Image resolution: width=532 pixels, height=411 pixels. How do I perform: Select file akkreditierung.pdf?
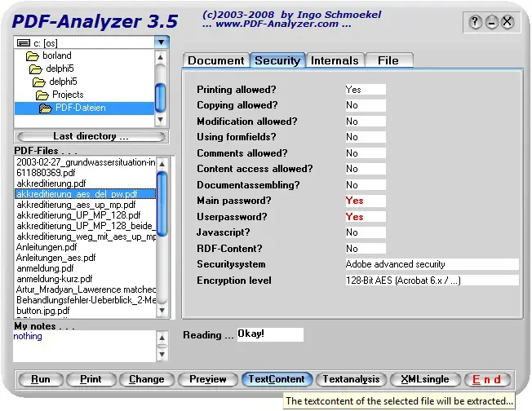pos(86,183)
